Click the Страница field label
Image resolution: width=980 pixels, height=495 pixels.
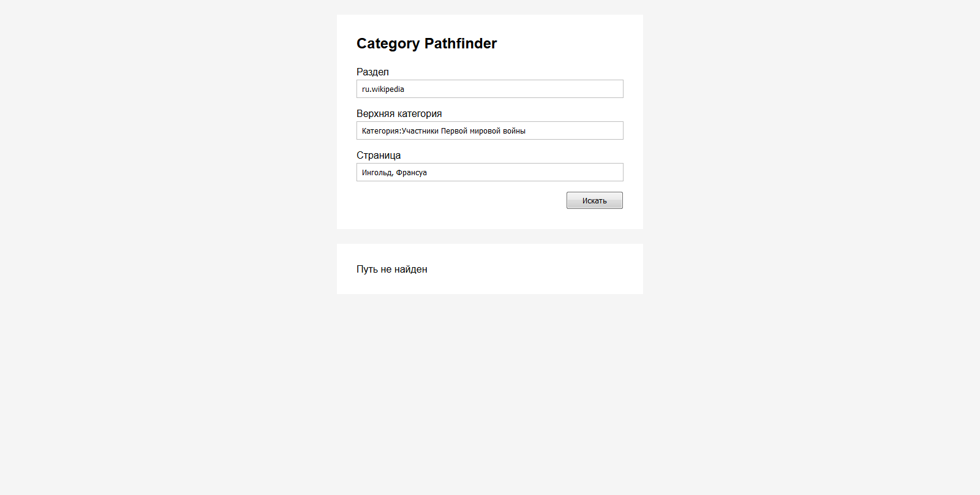point(379,156)
